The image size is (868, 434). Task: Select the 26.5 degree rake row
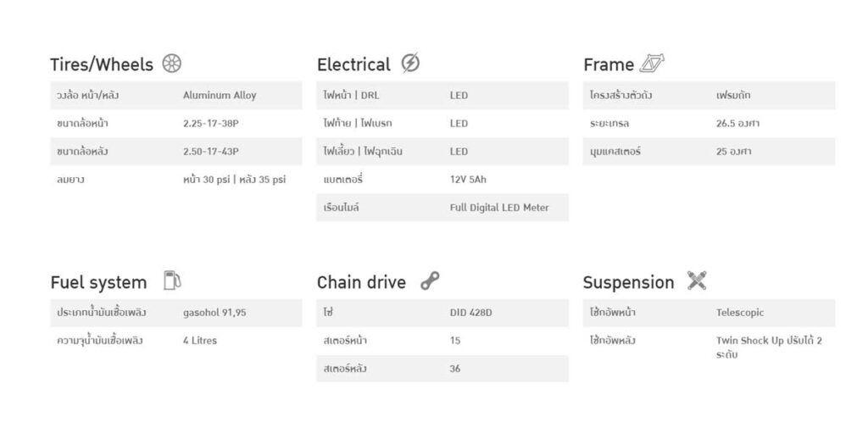(709, 124)
